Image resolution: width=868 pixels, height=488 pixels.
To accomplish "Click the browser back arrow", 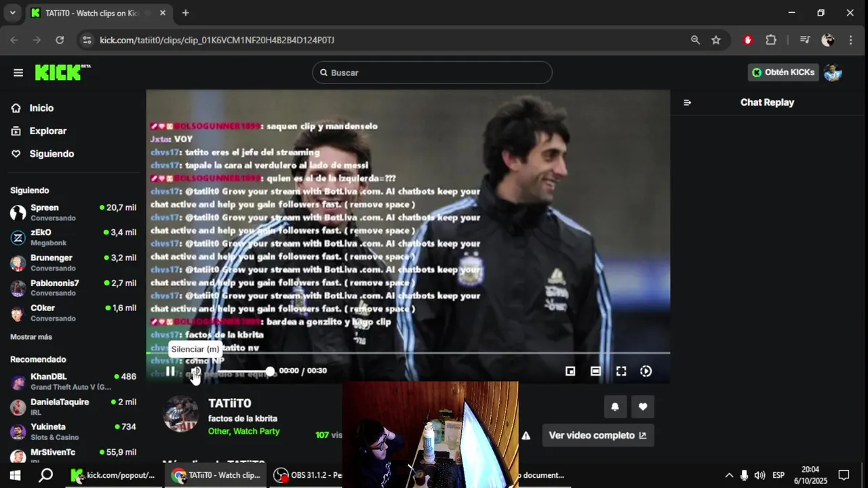I will coord(14,40).
